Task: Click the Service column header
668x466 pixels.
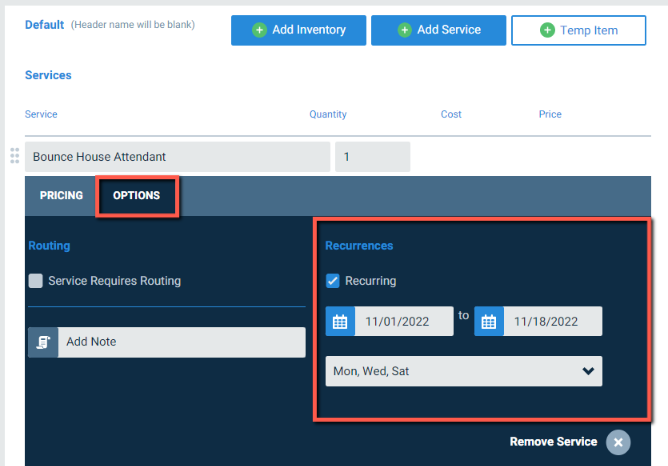Action: click(41, 114)
